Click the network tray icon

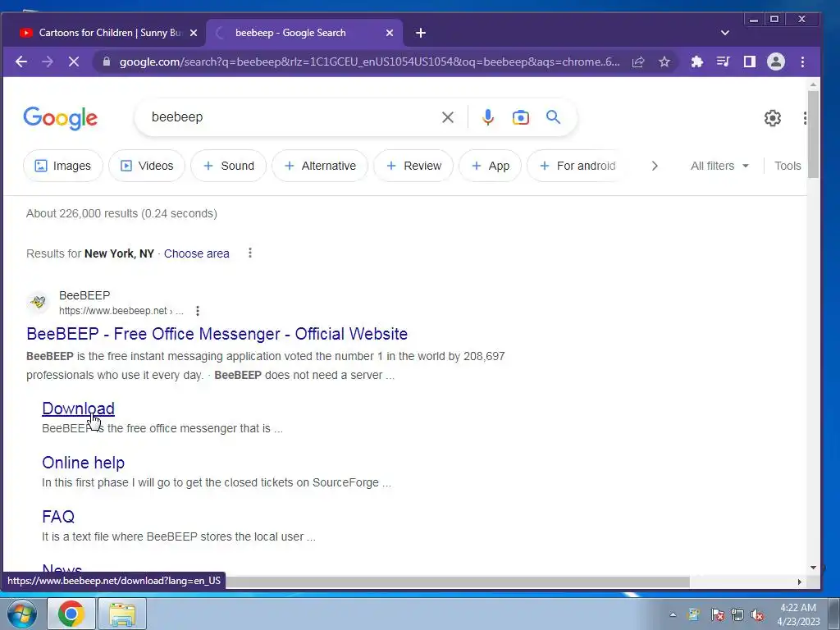737,614
